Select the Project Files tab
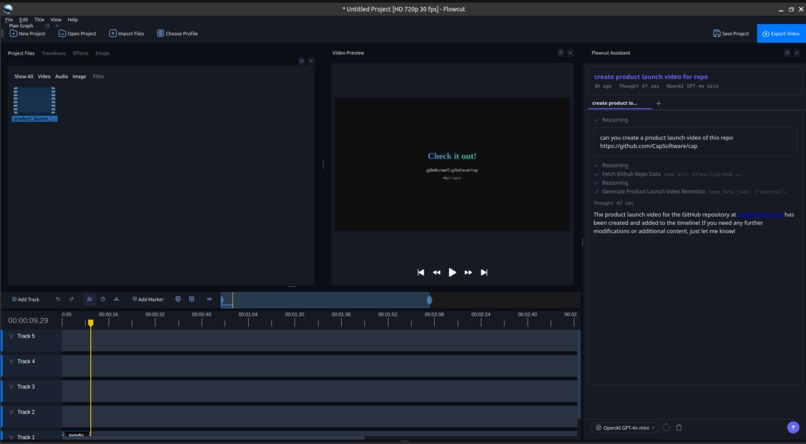This screenshot has width=806, height=444. click(x=21, y=53)
